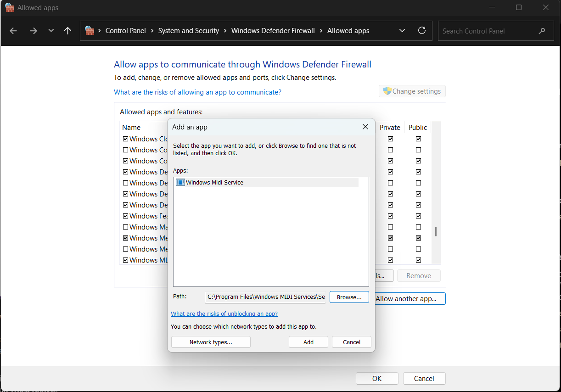Expand chevron before Control Panel breadcrumb
The width and height of the screenshot is (561, 392).
click(100, 31)
